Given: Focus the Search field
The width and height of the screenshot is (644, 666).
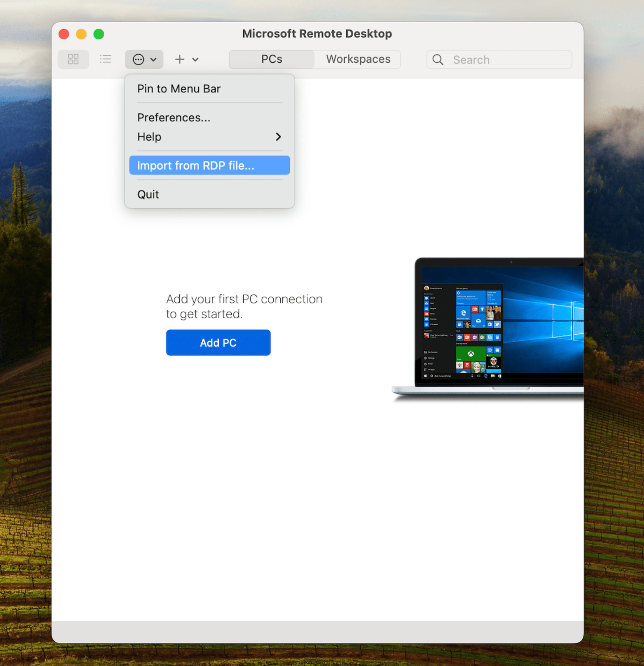Looking at the screenshot, I should coord(499,60).
